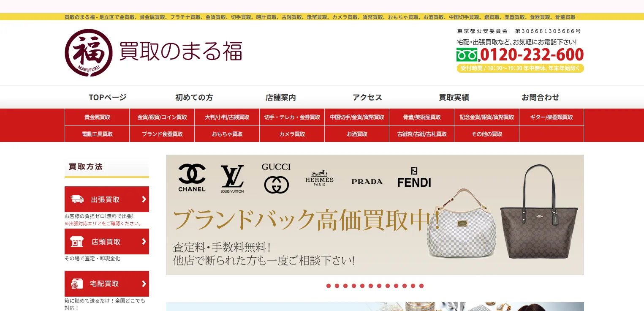Click the Gucci logo in the banner
This screenshot has width=644, height=311.
[276, 178]
